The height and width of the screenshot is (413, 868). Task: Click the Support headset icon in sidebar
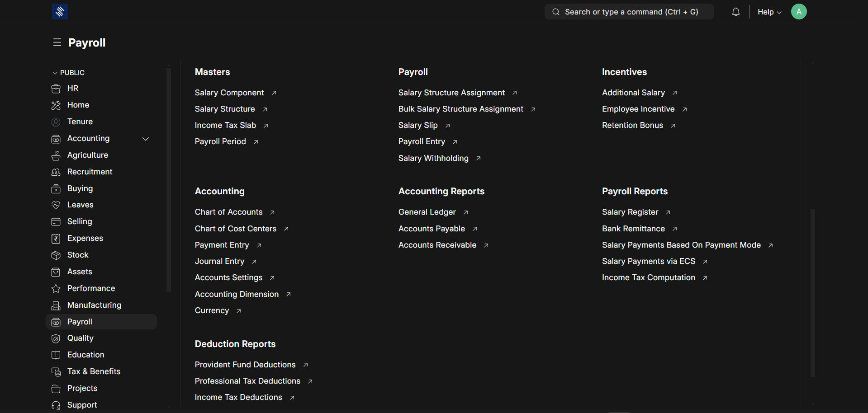pos(56,405)
